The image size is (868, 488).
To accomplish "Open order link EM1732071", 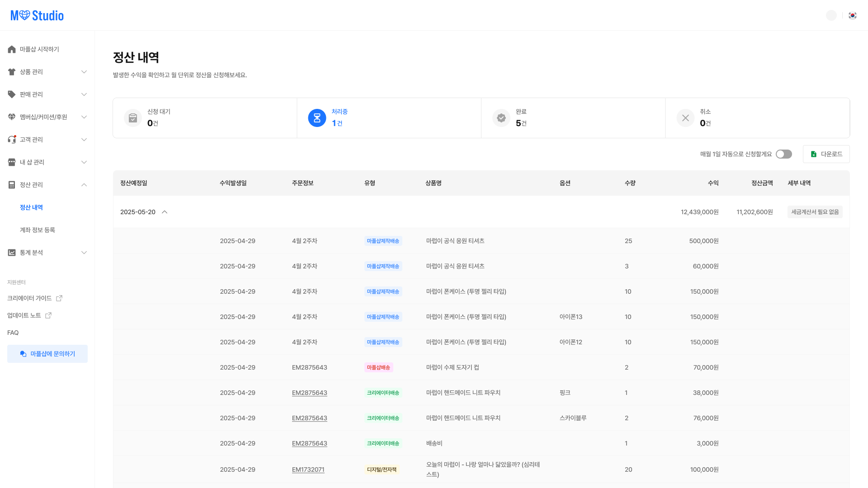I will [308, 469].
